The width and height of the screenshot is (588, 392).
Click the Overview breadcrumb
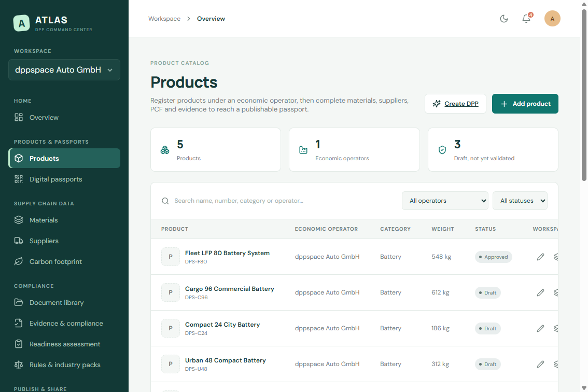(x=211, y=19)
